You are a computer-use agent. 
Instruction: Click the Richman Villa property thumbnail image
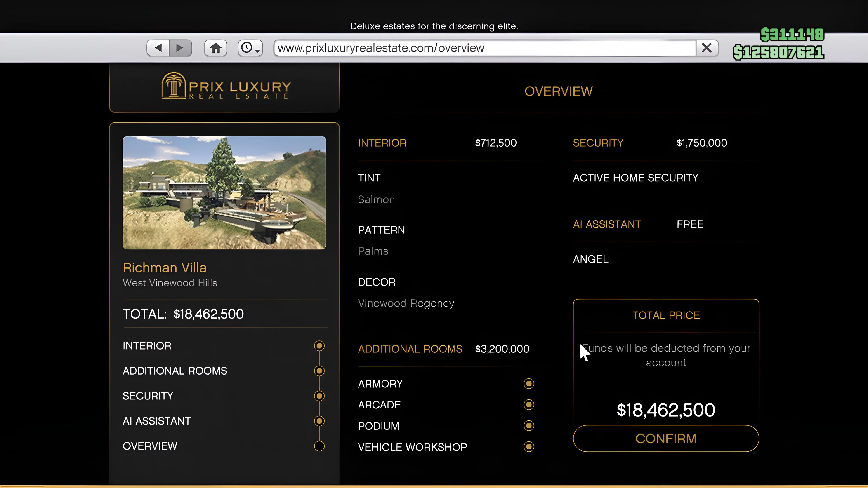(224, 193)
